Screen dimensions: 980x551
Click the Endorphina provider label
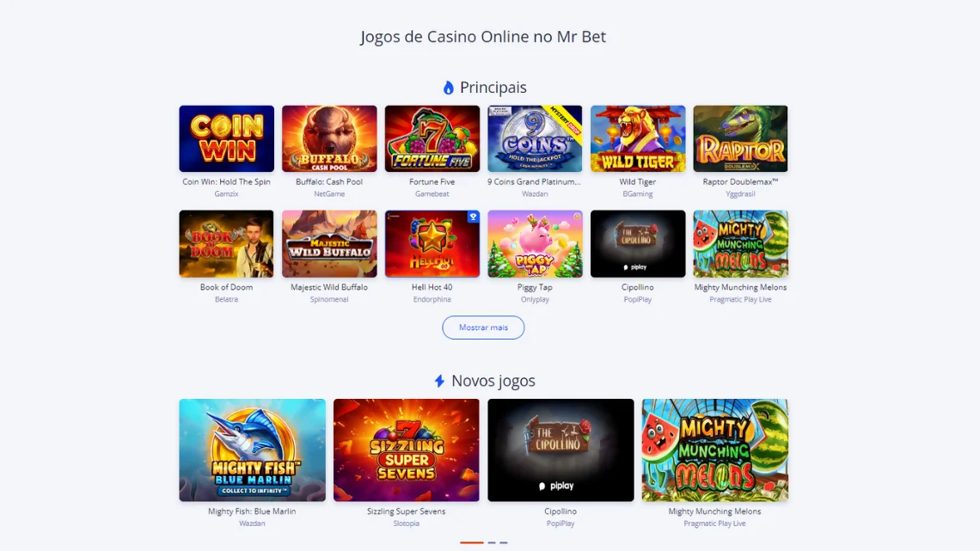pos(432,299)
